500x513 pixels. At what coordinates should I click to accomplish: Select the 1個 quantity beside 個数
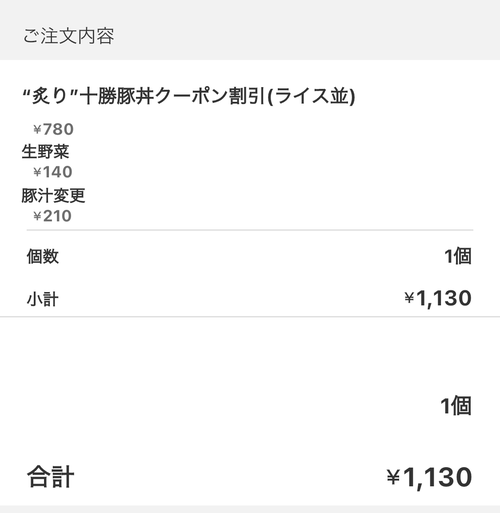coord(458,256)
